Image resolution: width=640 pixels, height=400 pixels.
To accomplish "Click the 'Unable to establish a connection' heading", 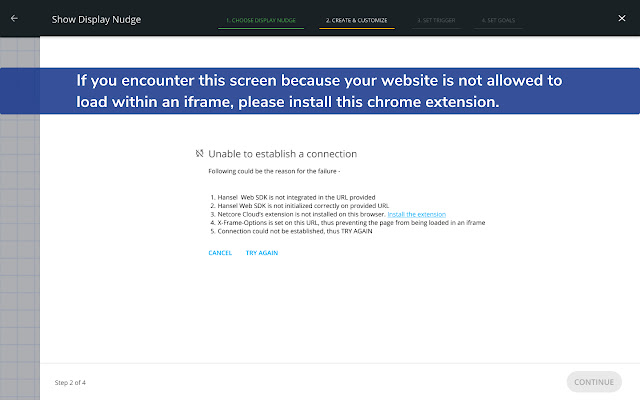I will click(x=282, y=154).
